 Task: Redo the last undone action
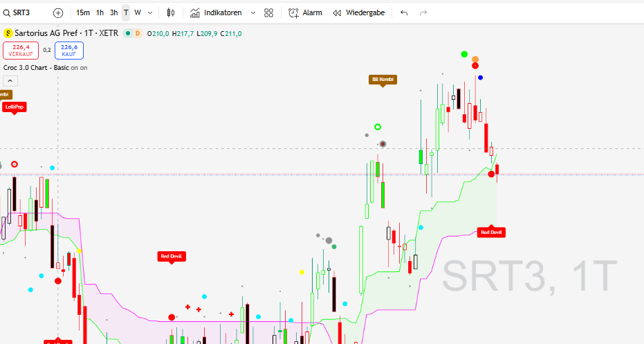pyautogui.click(x=423, y=12)
